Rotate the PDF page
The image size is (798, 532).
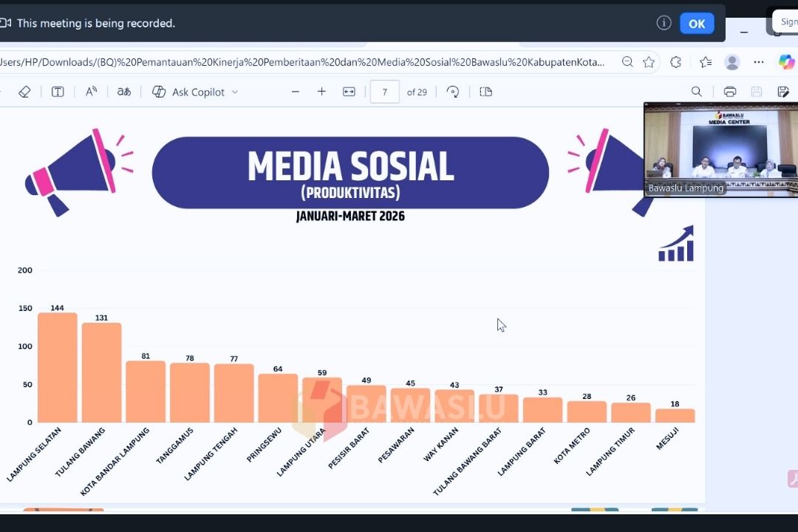(453, 92)
